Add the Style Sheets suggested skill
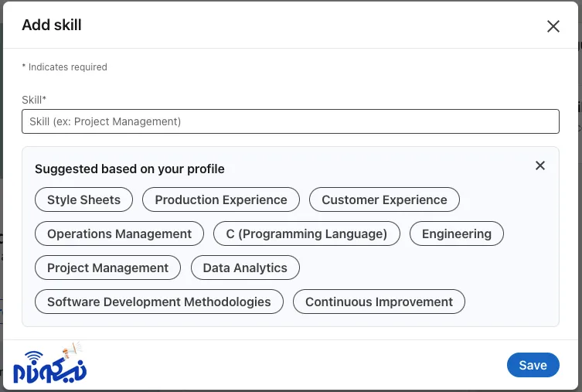Viewport: 582px width, 392px height. (x=83, y=199)
